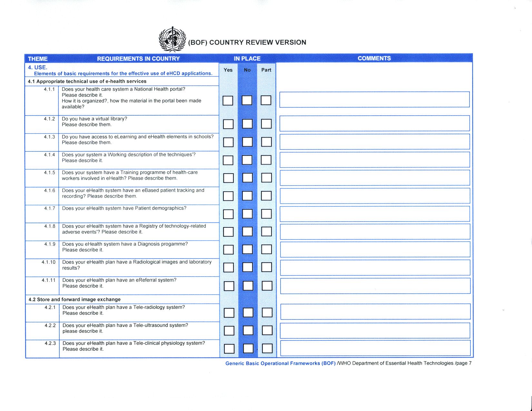Click the comments box for 4.1.9
The image size is (532, 411).
375,250
